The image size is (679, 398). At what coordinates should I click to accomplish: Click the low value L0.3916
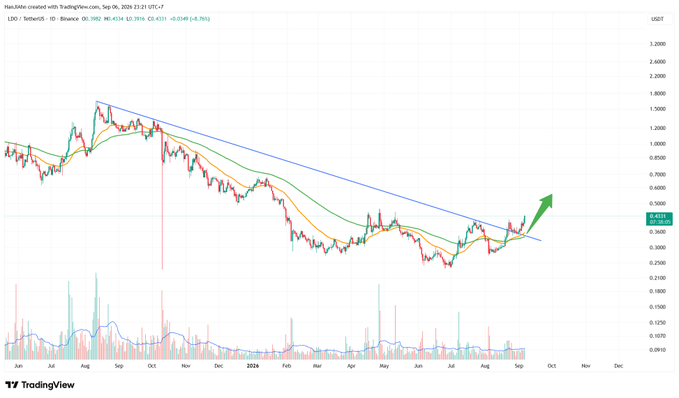click(x=136, y=19)
